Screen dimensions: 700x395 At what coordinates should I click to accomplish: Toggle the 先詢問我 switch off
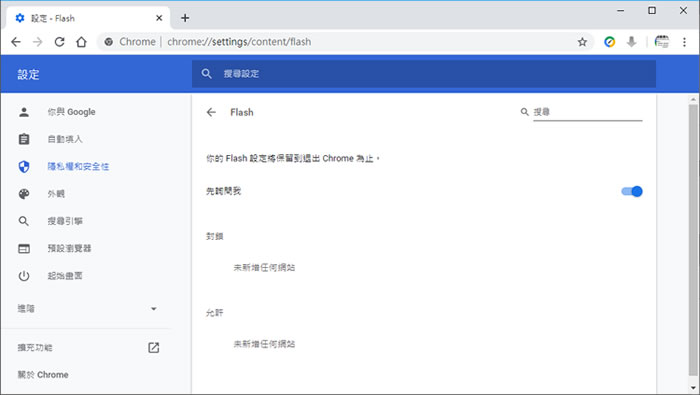pyautogui.click(x=632, y=191)
